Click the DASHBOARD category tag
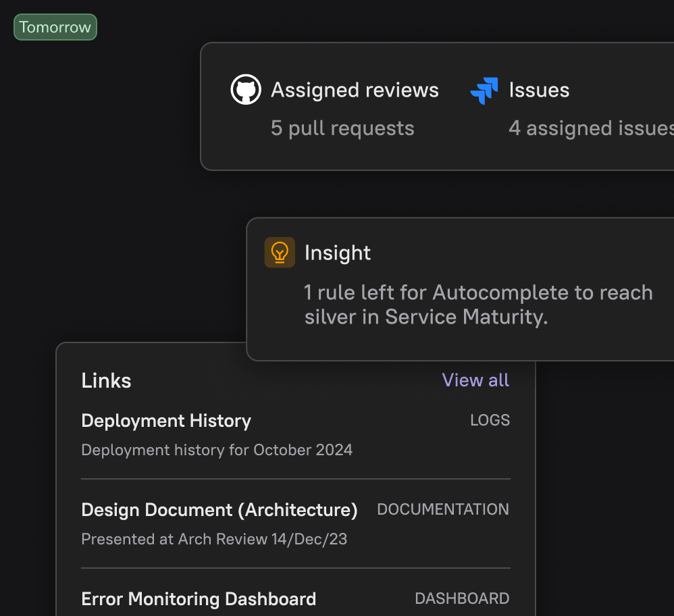The image size is (674, 616). click(462, 598)
